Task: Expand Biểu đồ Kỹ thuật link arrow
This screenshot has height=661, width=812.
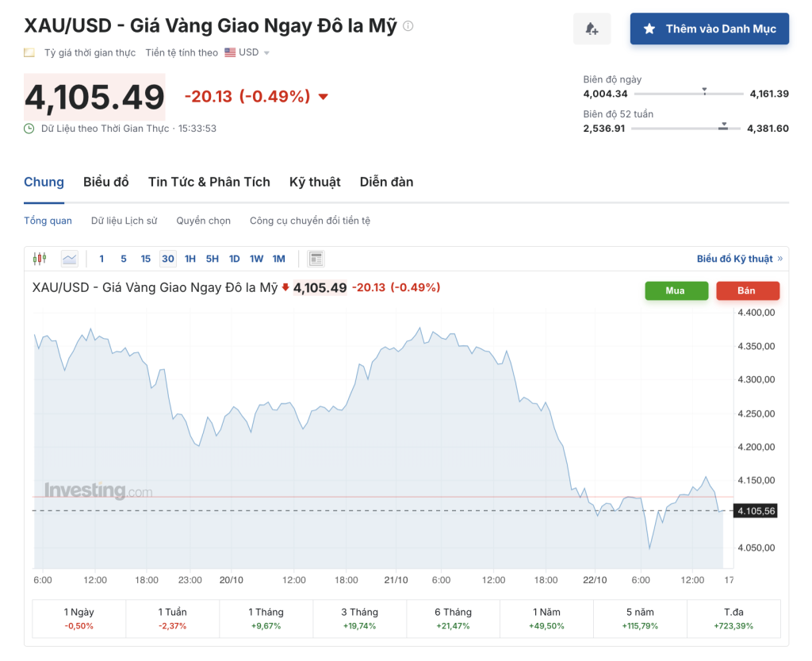Action: (x=779, y=259)
